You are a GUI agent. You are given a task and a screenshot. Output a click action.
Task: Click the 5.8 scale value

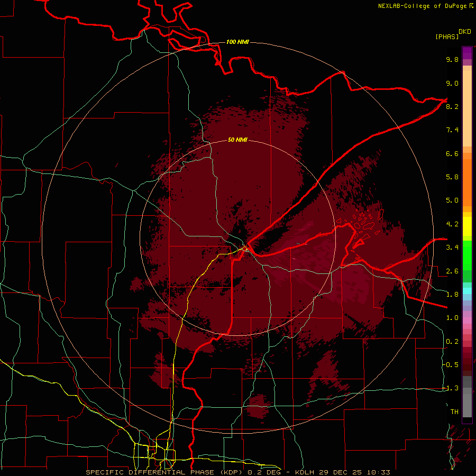(x=452, y=177)
